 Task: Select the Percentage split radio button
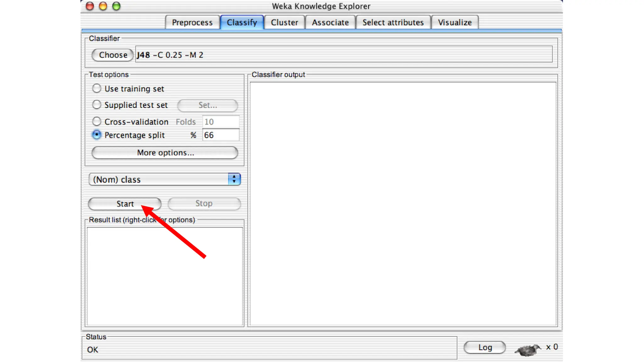pos(97,135)
